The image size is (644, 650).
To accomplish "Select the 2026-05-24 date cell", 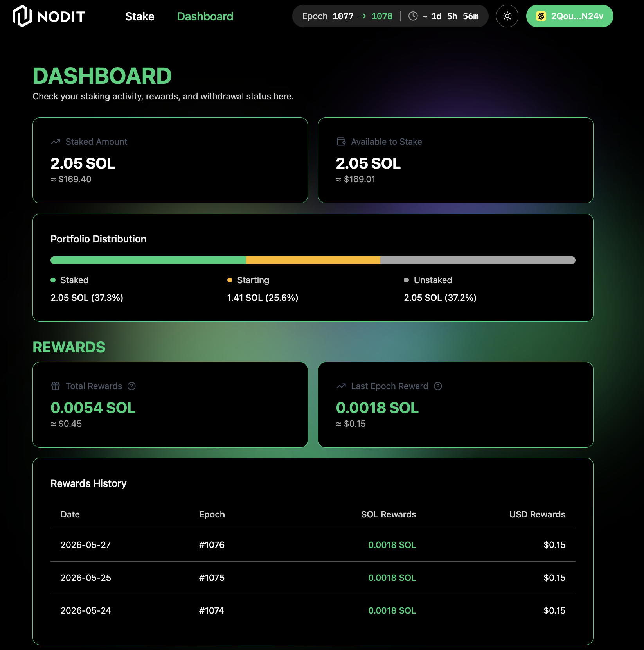I will click(x=86, y=610).
